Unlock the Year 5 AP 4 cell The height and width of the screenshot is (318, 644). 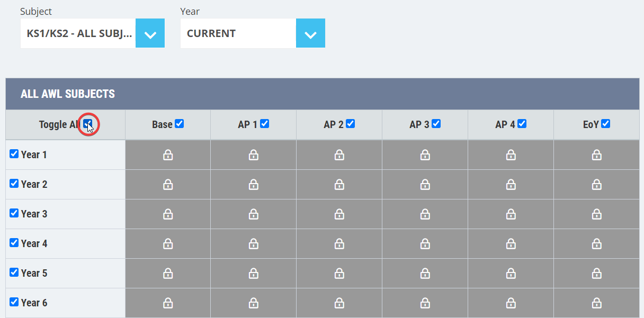click(x=511, y=273)
